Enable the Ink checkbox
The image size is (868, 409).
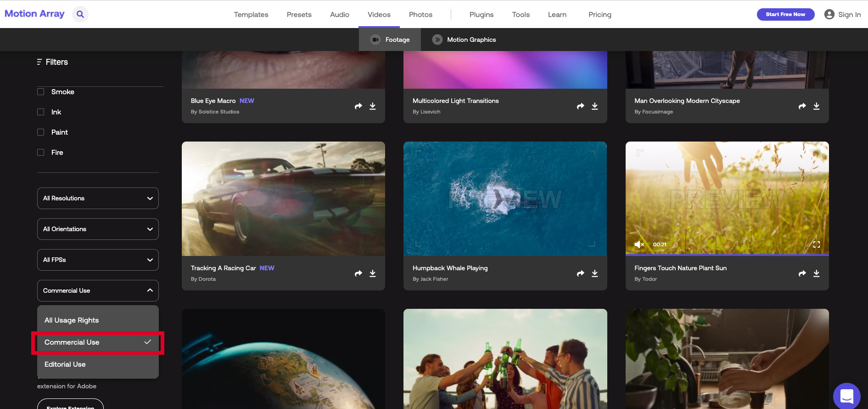tap(41, 112)
